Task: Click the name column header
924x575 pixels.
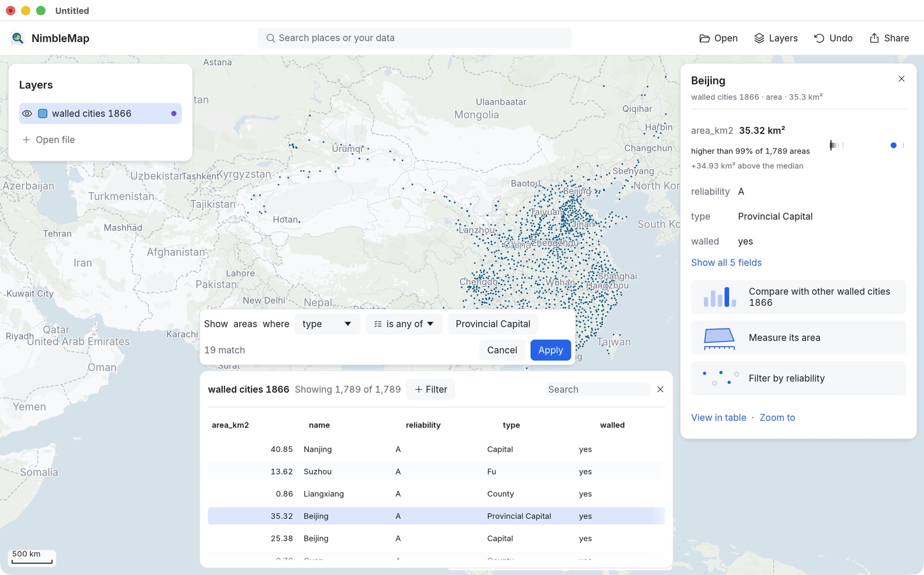Action: [319, 425]
